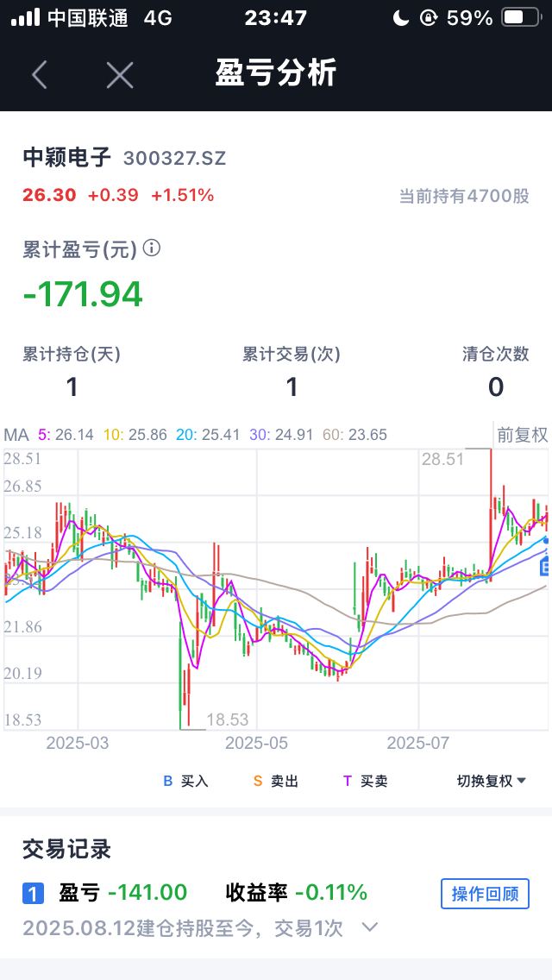Viewport: 552px width, 980px height.
Task: Open stock 中颖电子 300327.SZ details
Action: click(x=124, y=157)
